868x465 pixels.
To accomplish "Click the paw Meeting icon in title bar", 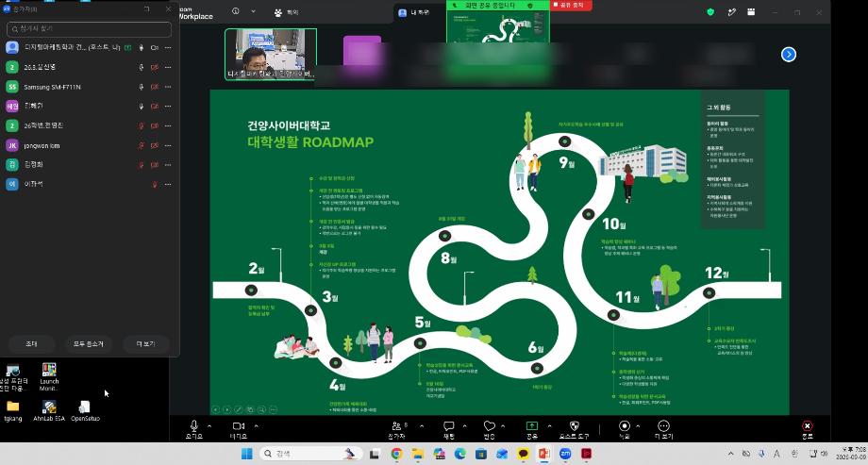I will pos(278,11).
